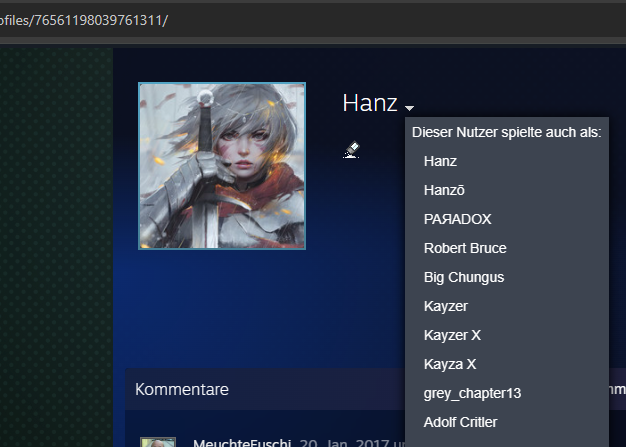Viewport: 626px width, 447px height.
Task: Select the grey_chapter13 alias entry
Action: pyautogui.click(x=472, y=394)
